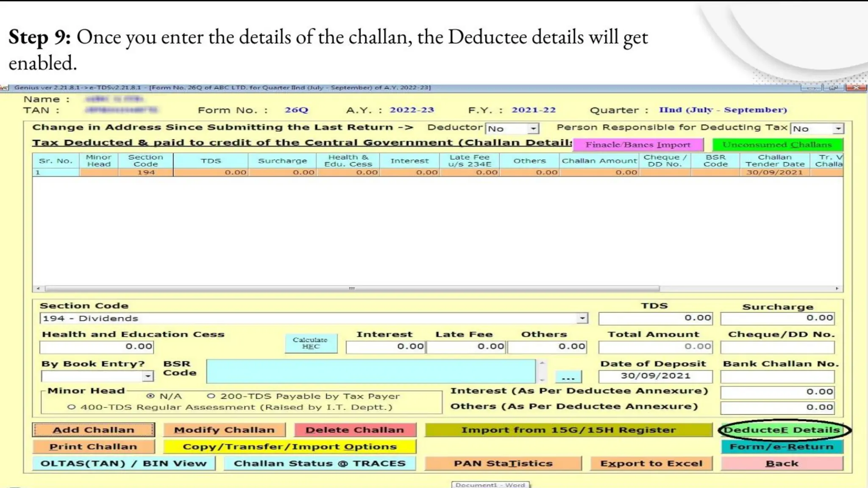Open the By Book Entry dropdown
This screenshot has width=868, height=488.
click(147, 376)
